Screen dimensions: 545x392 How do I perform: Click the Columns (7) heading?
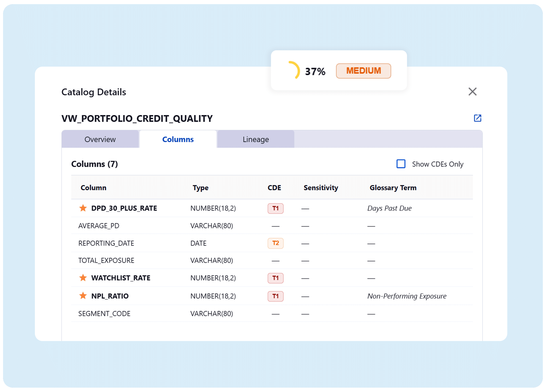(94, 164)
